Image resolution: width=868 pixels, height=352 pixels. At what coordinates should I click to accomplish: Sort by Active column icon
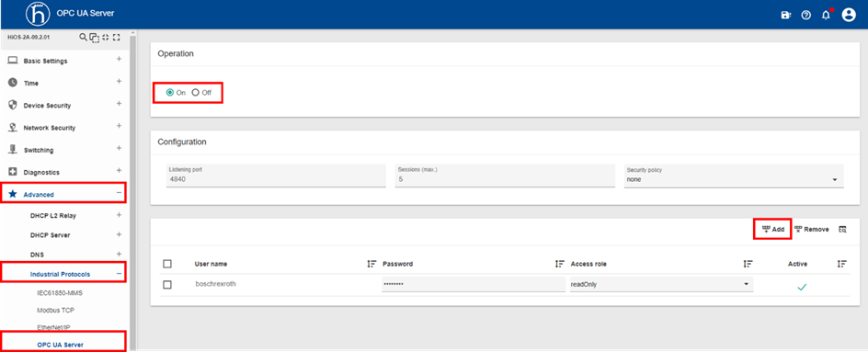click(x=842, y=264)
